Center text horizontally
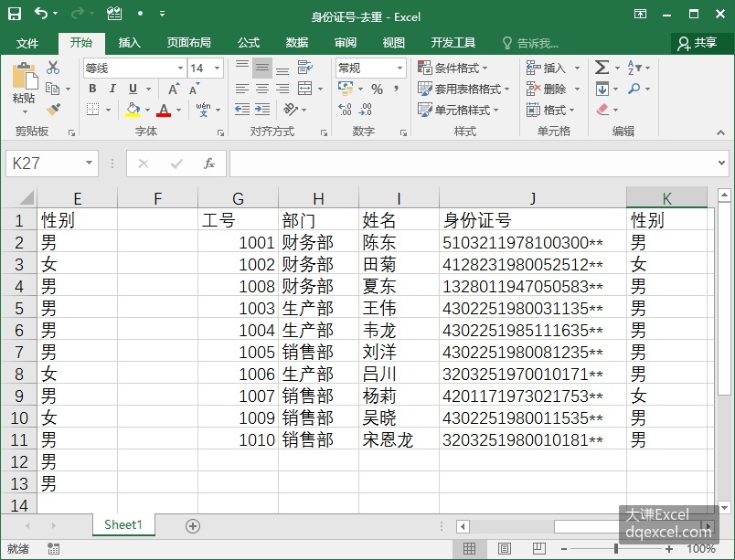This screenshot has width=735, height=560. coord(262,89)
